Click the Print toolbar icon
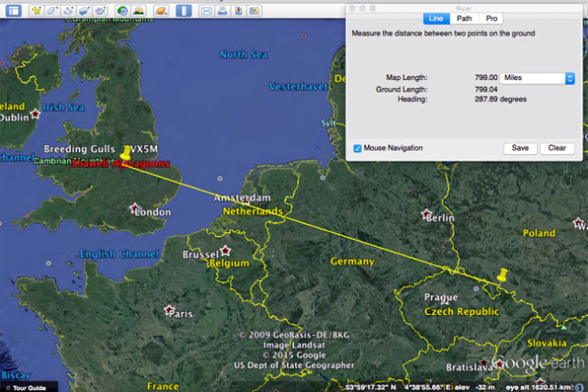The width and height of the screenshot is (588, 392). pos(222,11)
